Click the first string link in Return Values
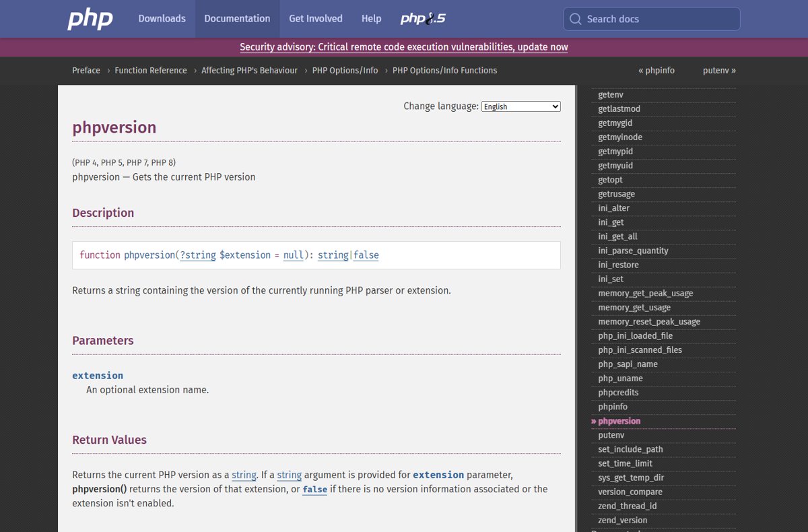Screen dimensions: 808x532 [x=244, y=475]
